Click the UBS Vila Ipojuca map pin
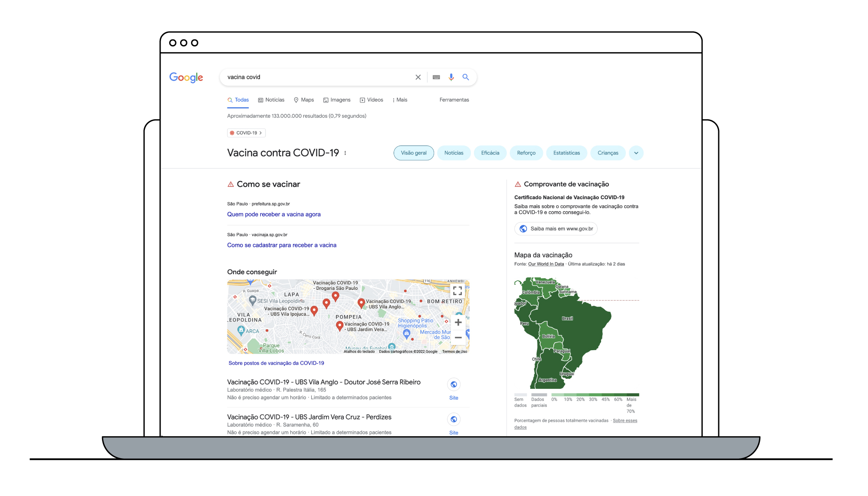This screenshot has width=868, height=496. pyautogui.click(x=314, y=311)
